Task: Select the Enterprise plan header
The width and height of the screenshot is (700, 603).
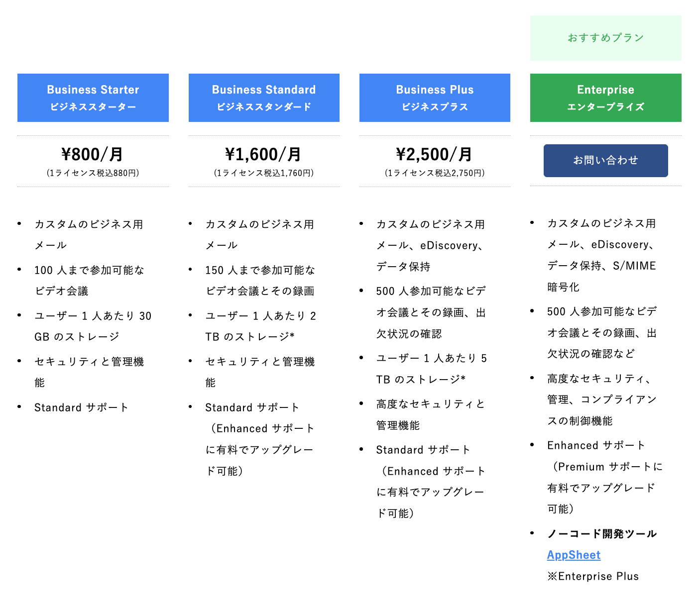Action: click(606, 98)
